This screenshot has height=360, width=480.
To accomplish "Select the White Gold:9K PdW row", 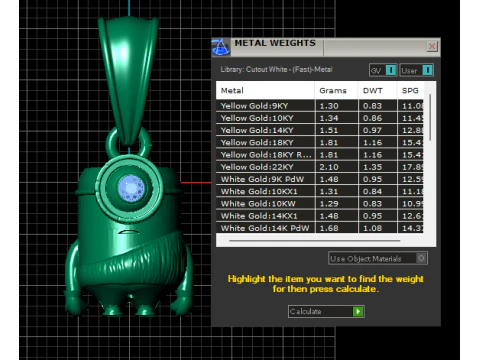I will pos(320,179).
